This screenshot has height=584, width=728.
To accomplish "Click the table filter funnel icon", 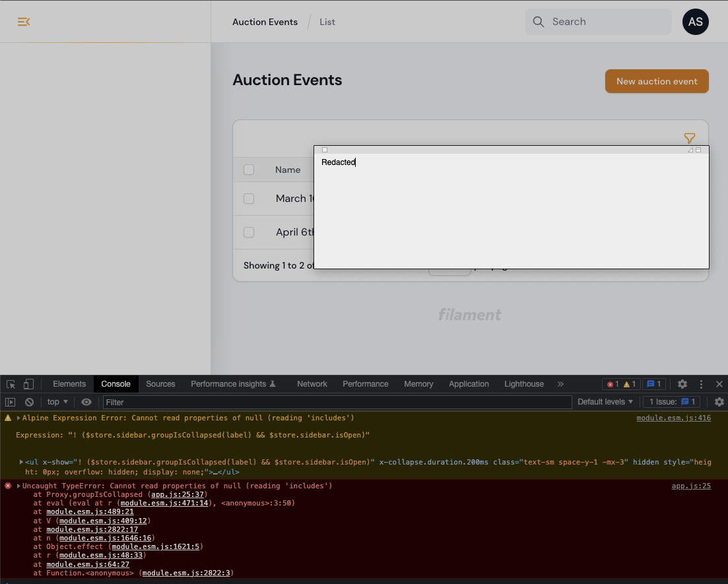I will [690, 138].
